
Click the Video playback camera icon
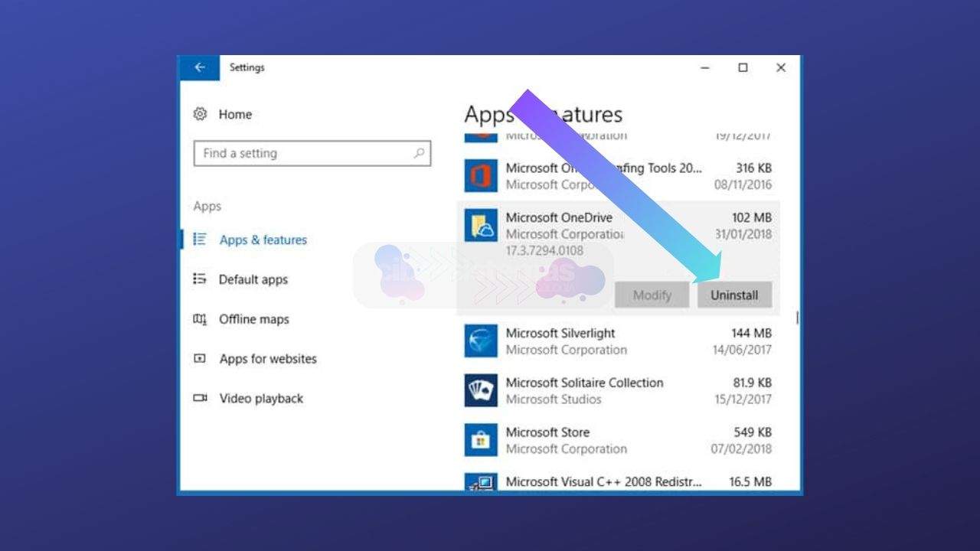coord(200,398)
